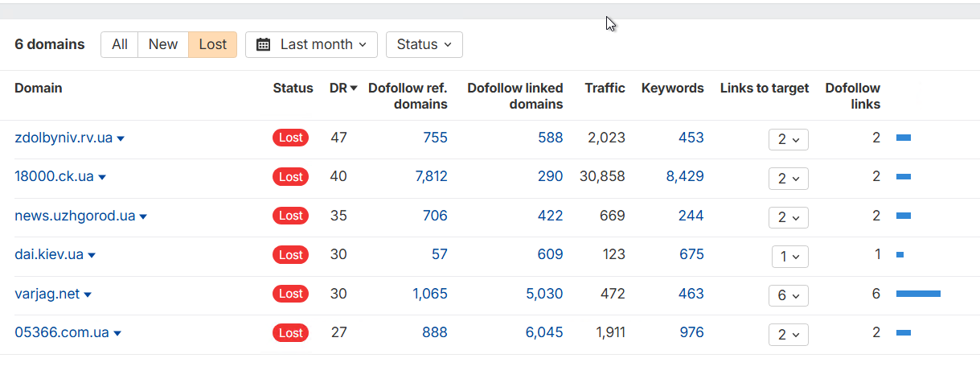Click caret icon next to varjag.net
Viewport: 980px width, 383px height.
click(88, 294)
